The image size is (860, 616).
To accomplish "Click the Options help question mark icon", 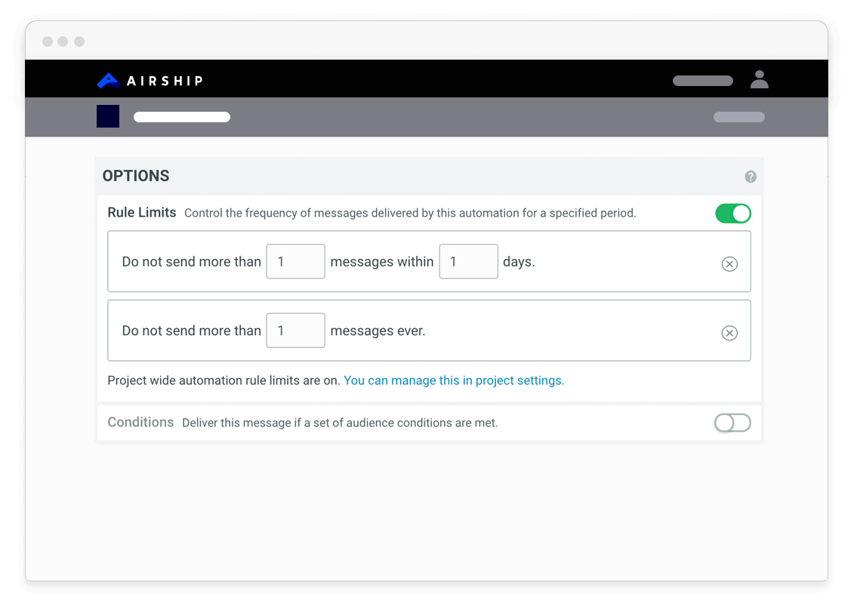I will pyautogui.click(x=751, y=177).
